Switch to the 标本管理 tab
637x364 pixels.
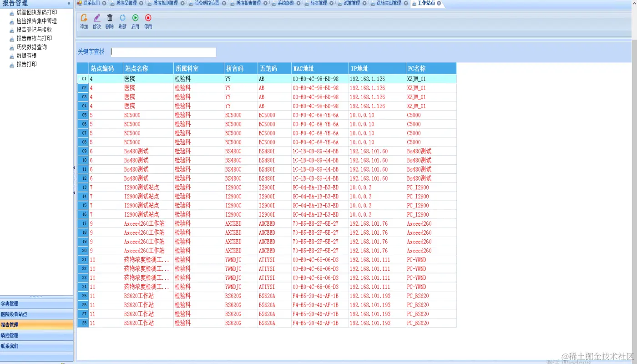[x=318, y=3]
